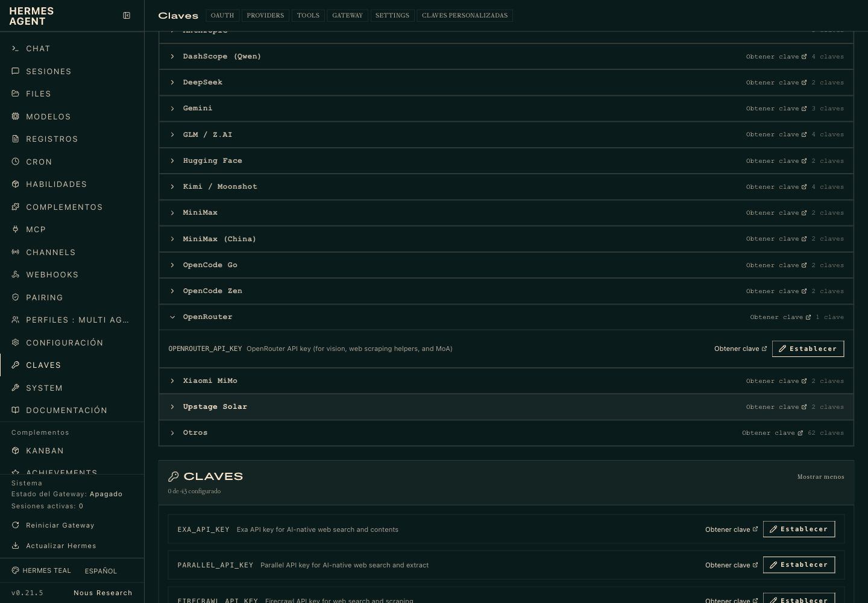Open Obtener clave link in Gemini row
The height and width of the screenshot is (603, 868).
click(x=776, y=109)
